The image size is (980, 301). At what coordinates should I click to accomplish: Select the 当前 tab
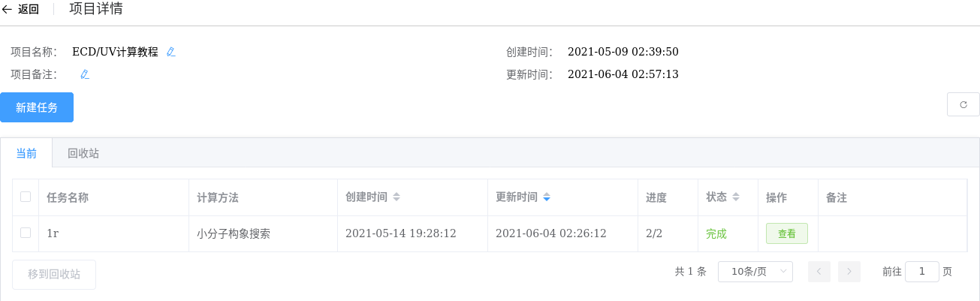pyautogui.click(x=26, y=153)
